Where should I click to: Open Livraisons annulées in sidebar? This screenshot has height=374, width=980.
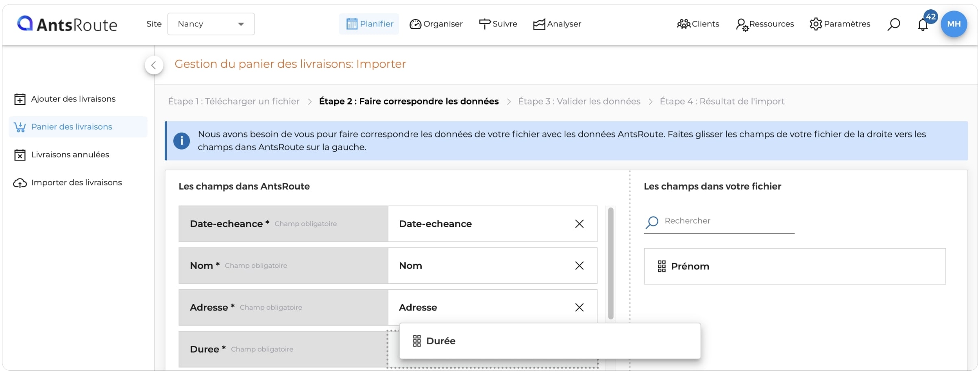click(x=78, y=155)
